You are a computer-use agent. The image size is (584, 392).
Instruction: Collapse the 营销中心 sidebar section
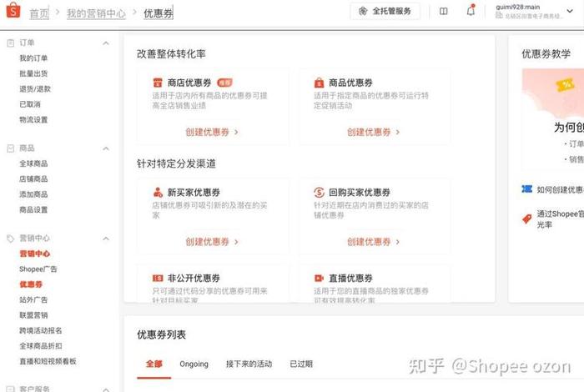tap(106, 239)
